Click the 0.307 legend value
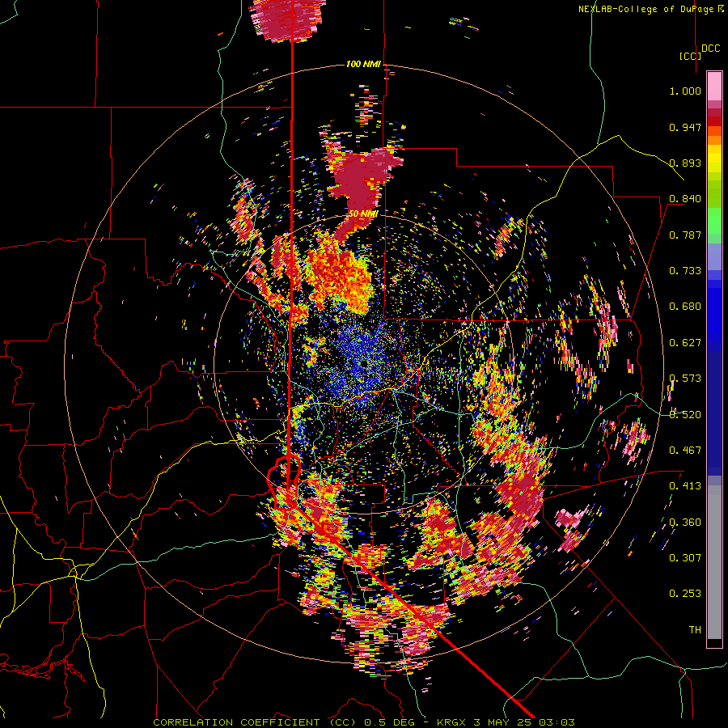The image size is (728, 728). pos(685,557)
